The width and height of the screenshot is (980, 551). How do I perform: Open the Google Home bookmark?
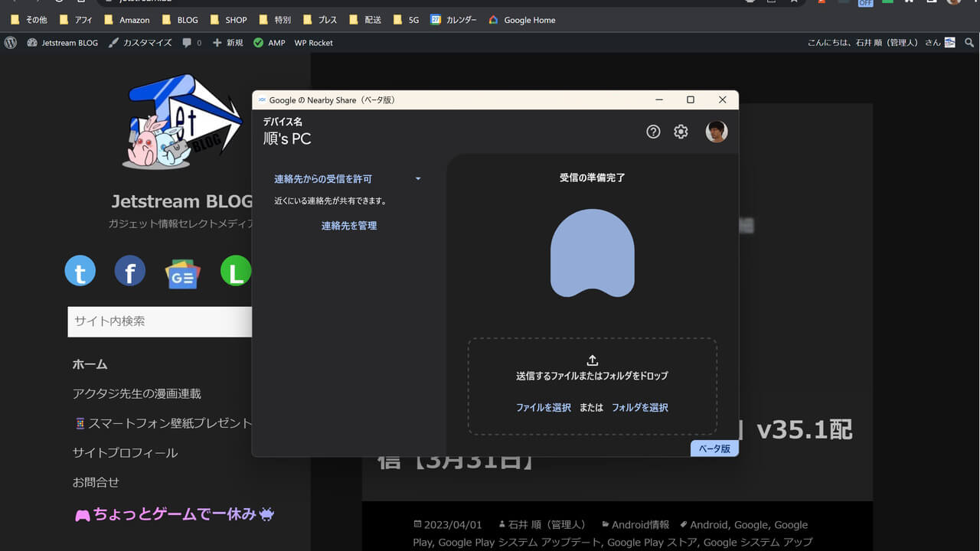(x=521, y=20)
